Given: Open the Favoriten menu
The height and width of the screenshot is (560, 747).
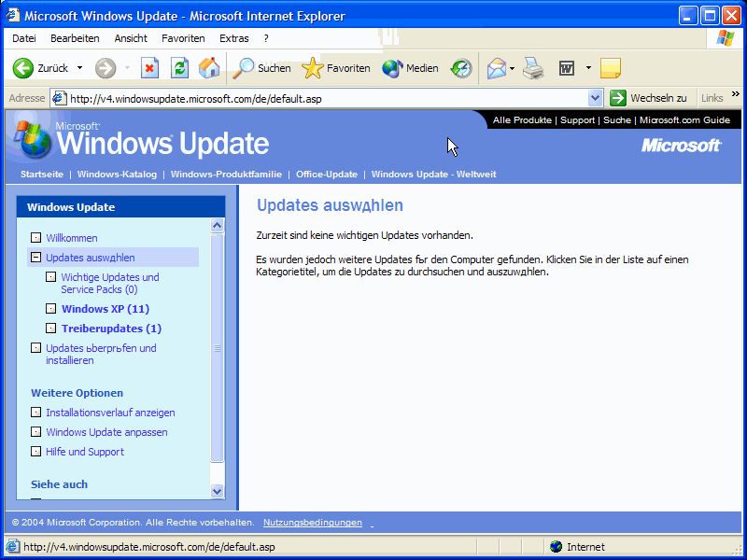Looking at the screenshot, I should (x=183, y=38).
